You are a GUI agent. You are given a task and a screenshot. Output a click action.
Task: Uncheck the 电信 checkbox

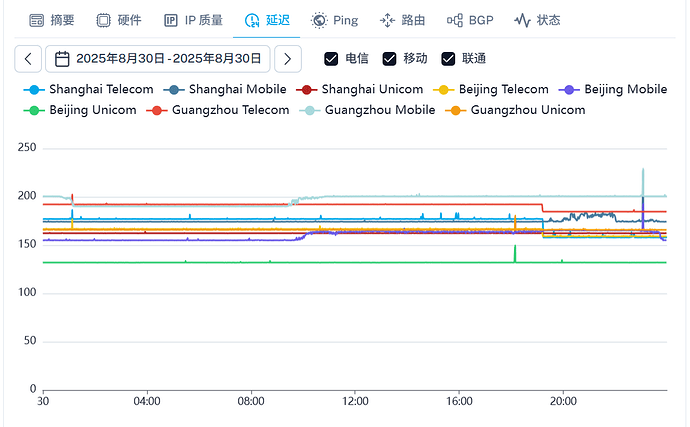pyautogui.click(x=331, y=59)
